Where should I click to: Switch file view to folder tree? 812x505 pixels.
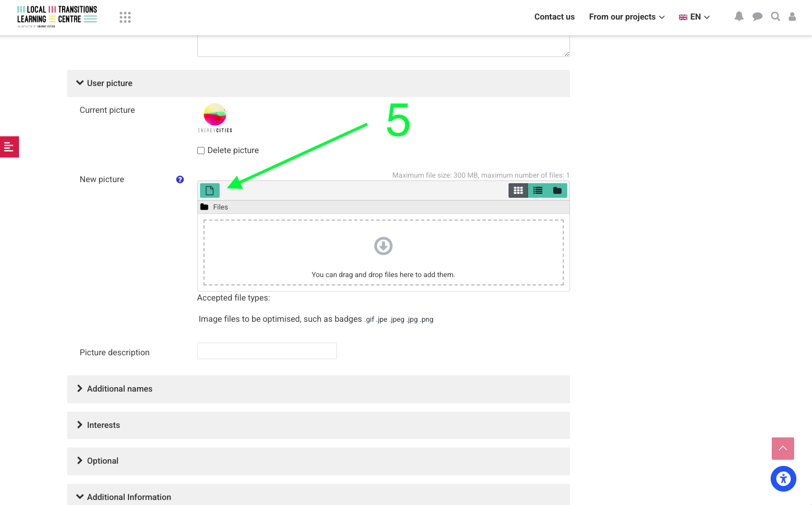[x=557, y=190]
